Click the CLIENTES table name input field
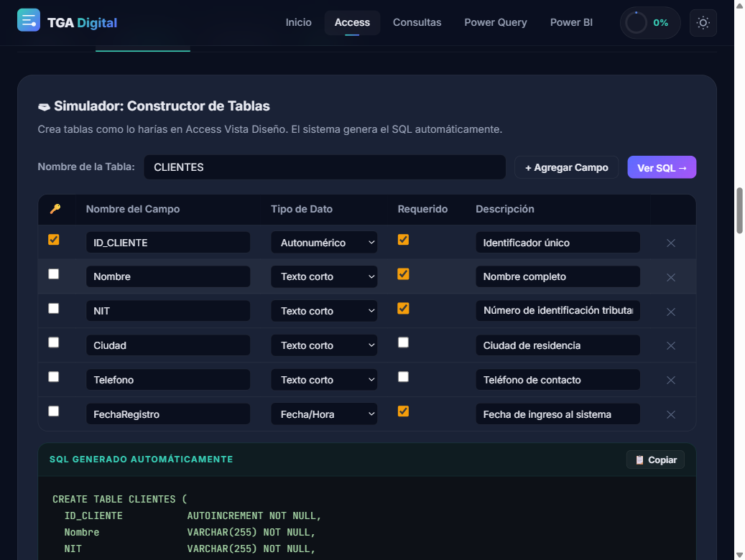The width and height of the screenshot is (745, 560). point(324,167)
